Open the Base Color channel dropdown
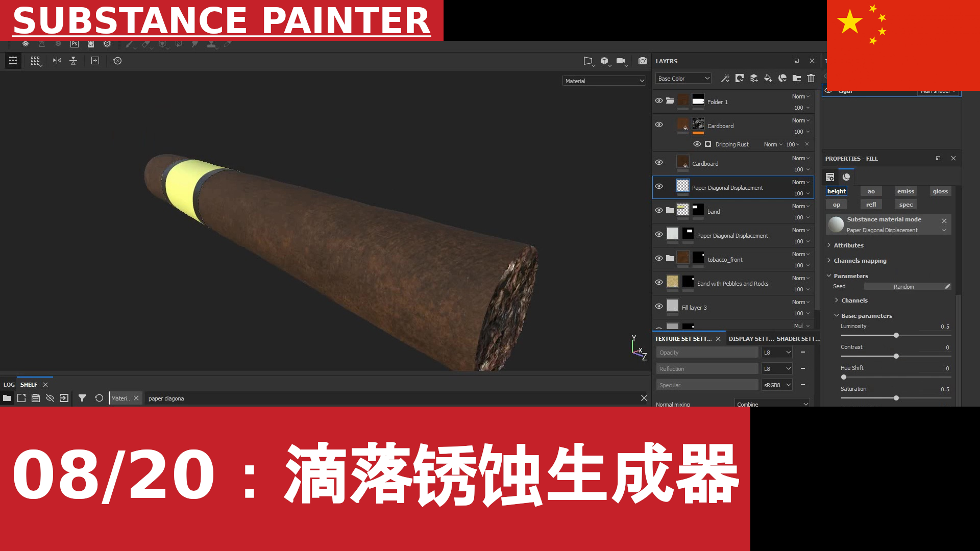 point(683,79)
